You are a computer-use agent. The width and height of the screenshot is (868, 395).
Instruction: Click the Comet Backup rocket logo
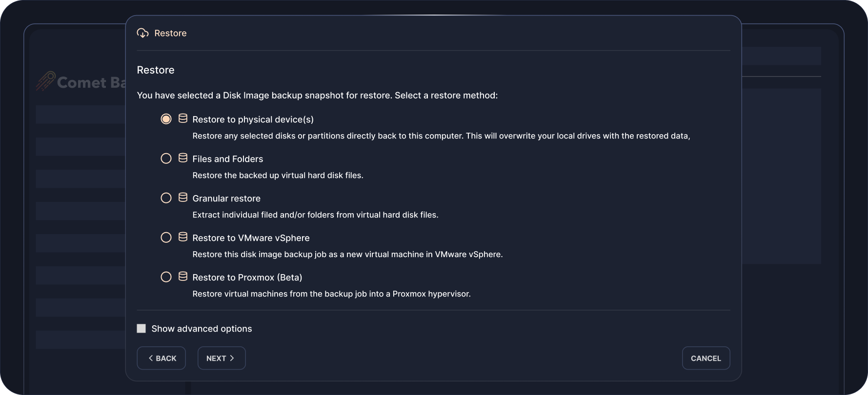(x=46, y=81)
